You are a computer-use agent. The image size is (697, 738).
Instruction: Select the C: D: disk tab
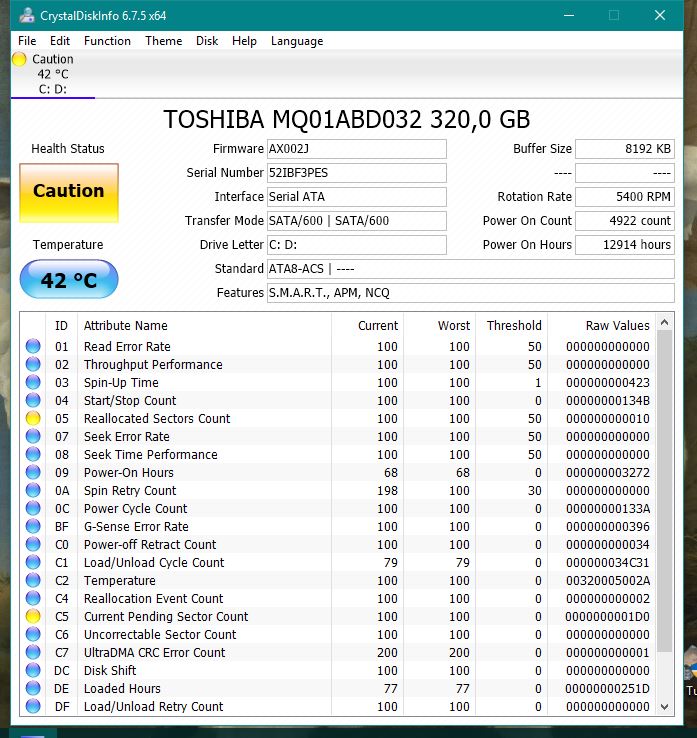click(x=53, y=74)
